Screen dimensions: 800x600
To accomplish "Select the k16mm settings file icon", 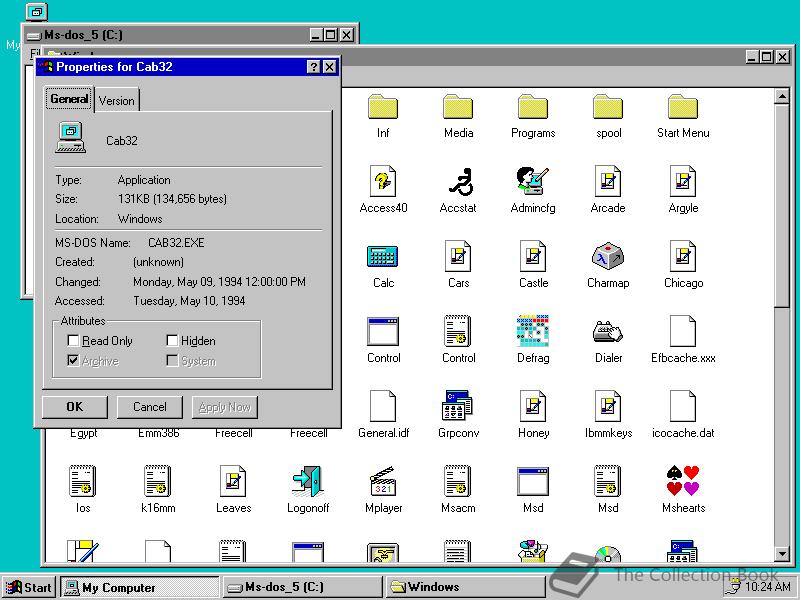I will 158,481.
